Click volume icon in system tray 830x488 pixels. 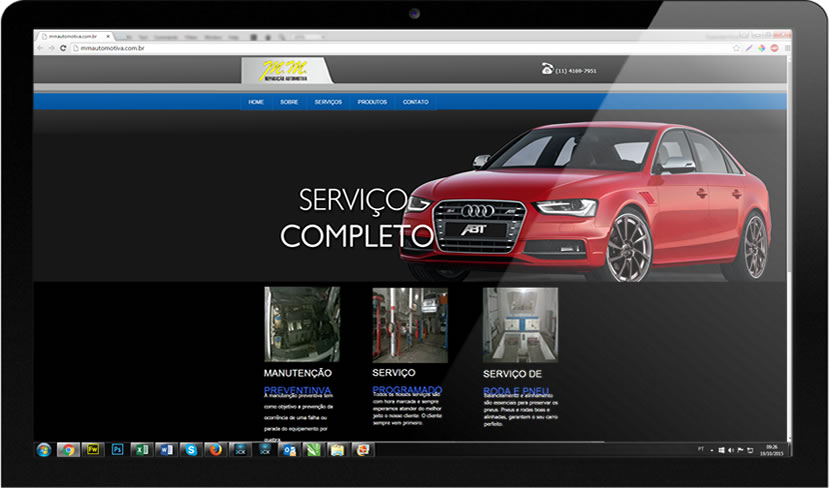(x=731, y=450)
